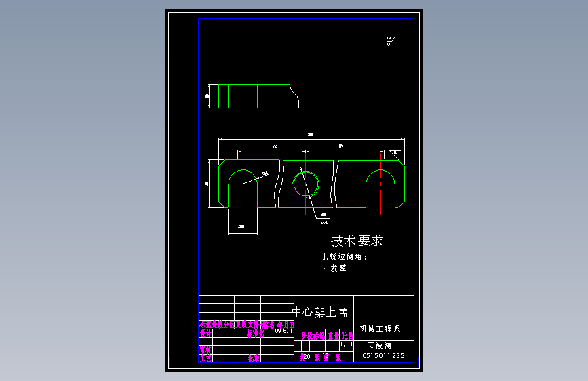Click the date 09.6.1
The image size is (588, 381).
tap(284, 331)
